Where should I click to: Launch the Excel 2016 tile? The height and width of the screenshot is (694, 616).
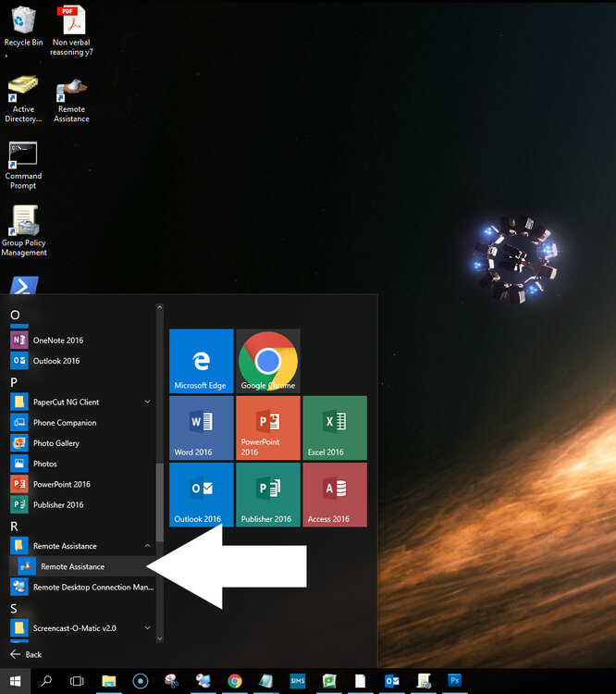[x=335, y=428]
